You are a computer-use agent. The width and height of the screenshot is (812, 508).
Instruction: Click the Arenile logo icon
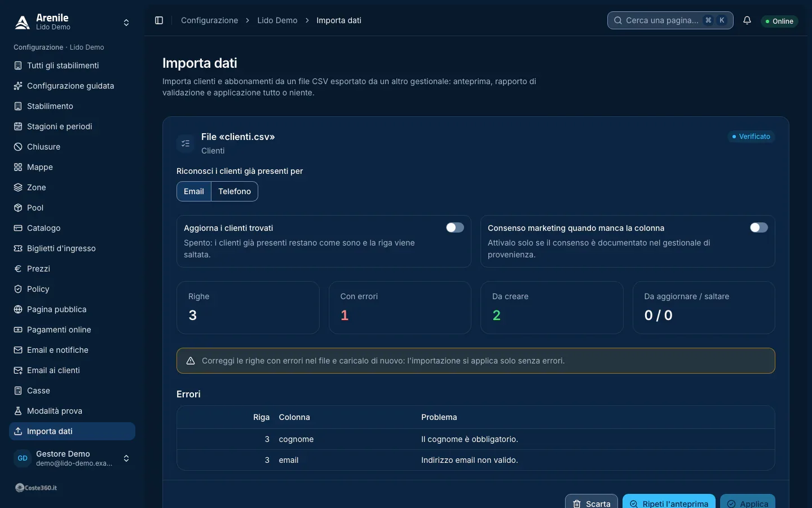22,22
